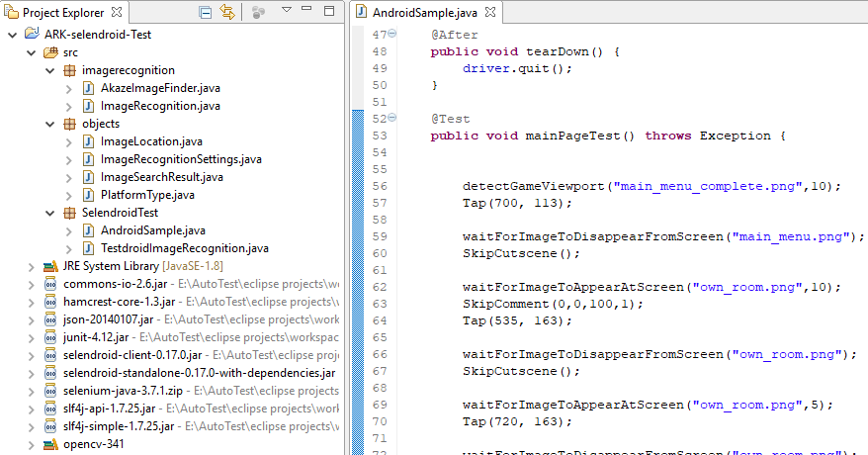868x455 pixels.
Task: Minimize the Project Explorer view
Action: [306, 9]
